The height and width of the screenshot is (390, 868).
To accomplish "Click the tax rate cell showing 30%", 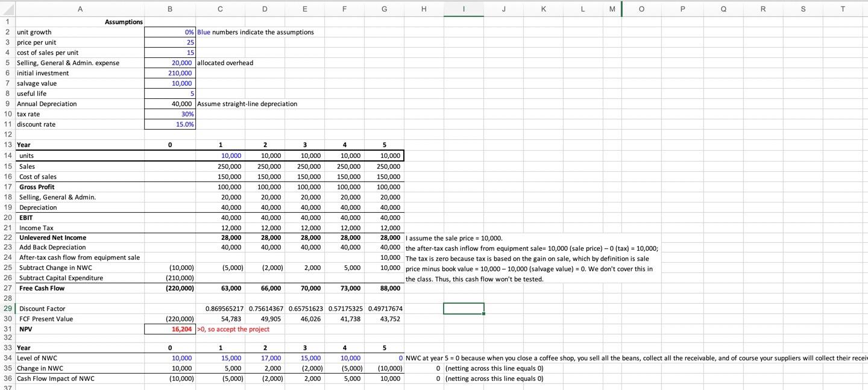I will point(170,114).
